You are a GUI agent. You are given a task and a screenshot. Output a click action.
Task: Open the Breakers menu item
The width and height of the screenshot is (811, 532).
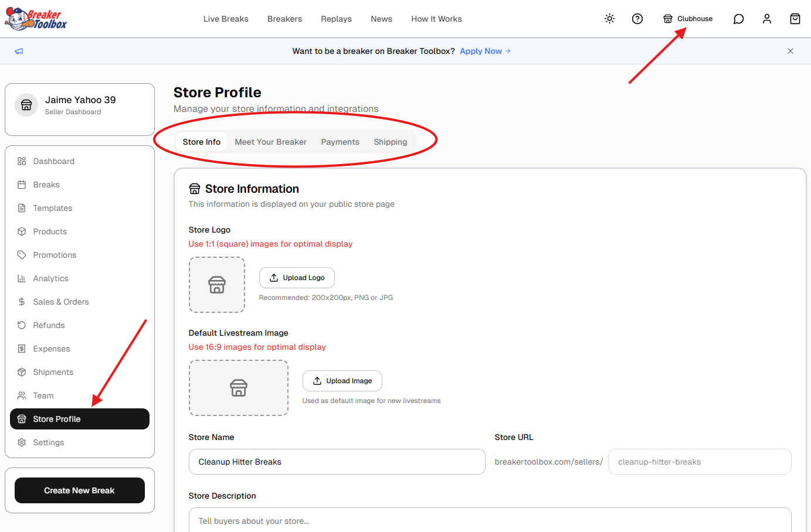click(x=284, y=19)
